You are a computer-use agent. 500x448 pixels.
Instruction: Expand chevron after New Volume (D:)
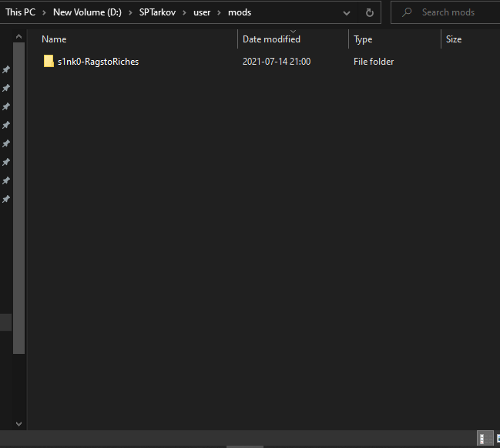tap(130, 13)
